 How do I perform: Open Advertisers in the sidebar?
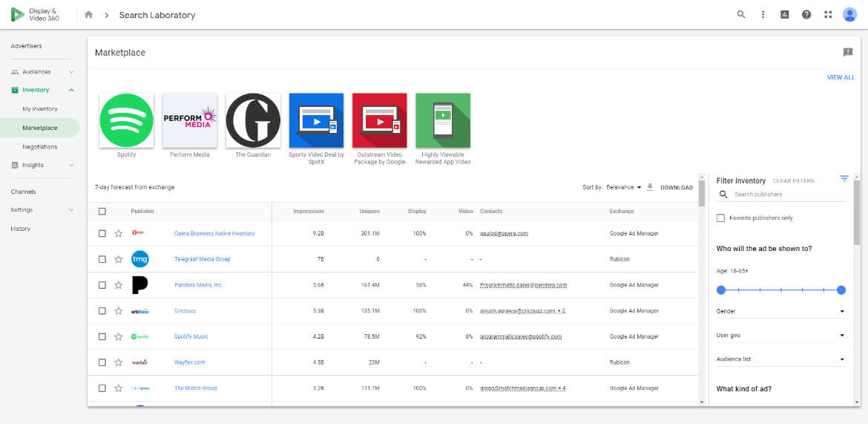click(x=26, y=46)
